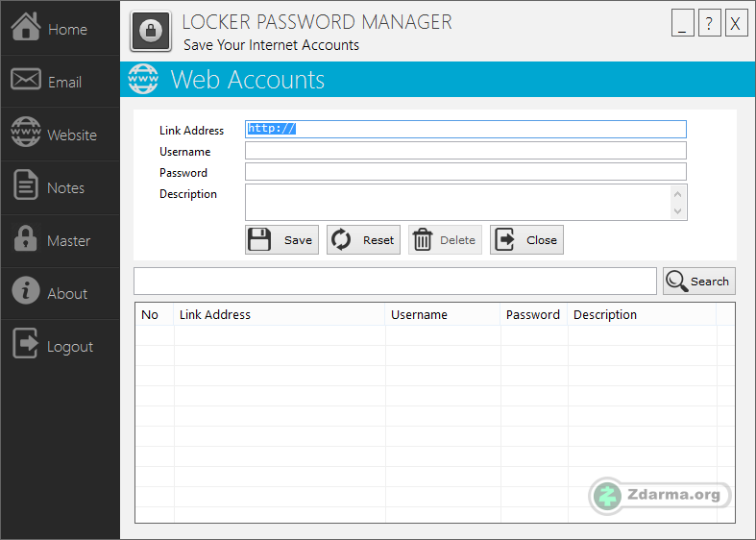Close the Web Accounts form
Screen dimensions: 756x540
(526, 239)
